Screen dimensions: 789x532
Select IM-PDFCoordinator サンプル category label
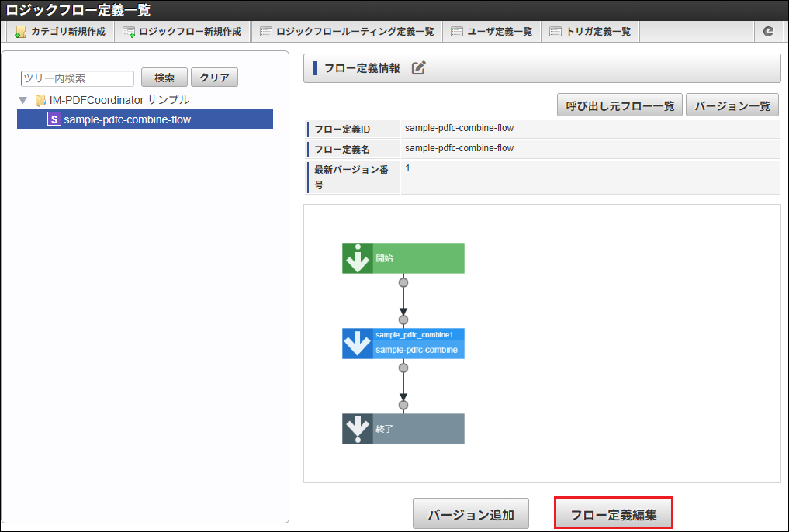119,100
